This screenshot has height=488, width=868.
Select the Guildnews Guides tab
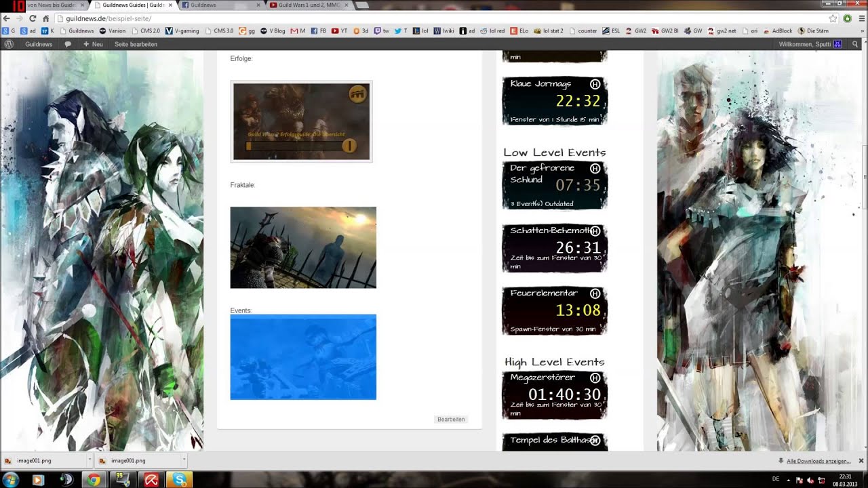(x=133, y=5)
